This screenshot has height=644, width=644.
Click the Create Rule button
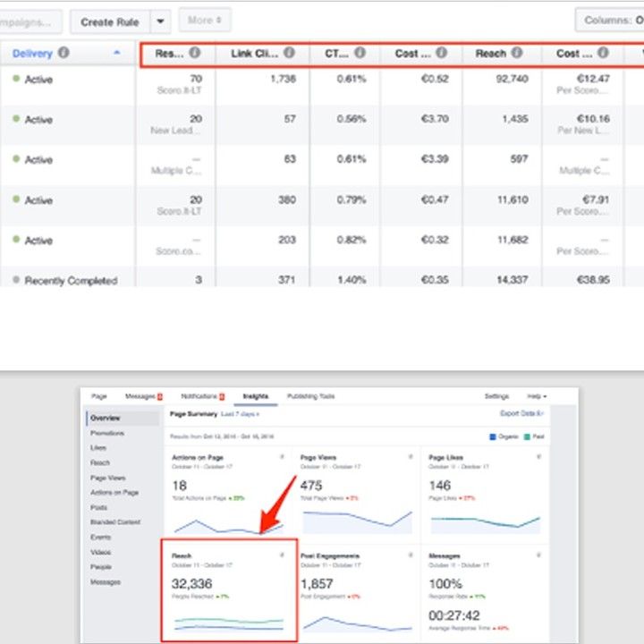coord(109,21)
